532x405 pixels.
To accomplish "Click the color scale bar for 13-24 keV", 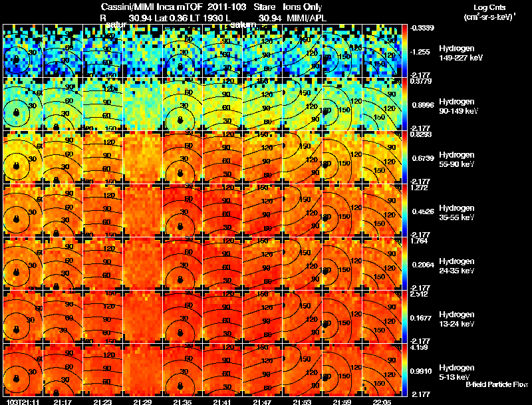I will pos(404,317).
